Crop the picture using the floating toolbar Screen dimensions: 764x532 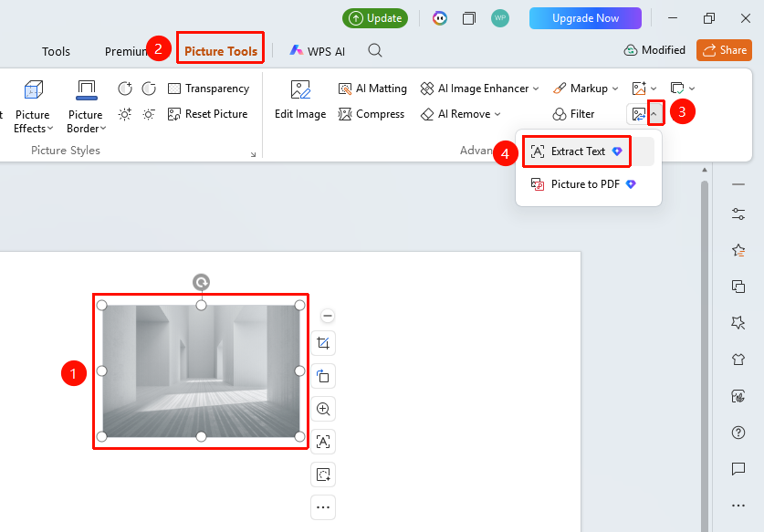(x=323, y=343)
